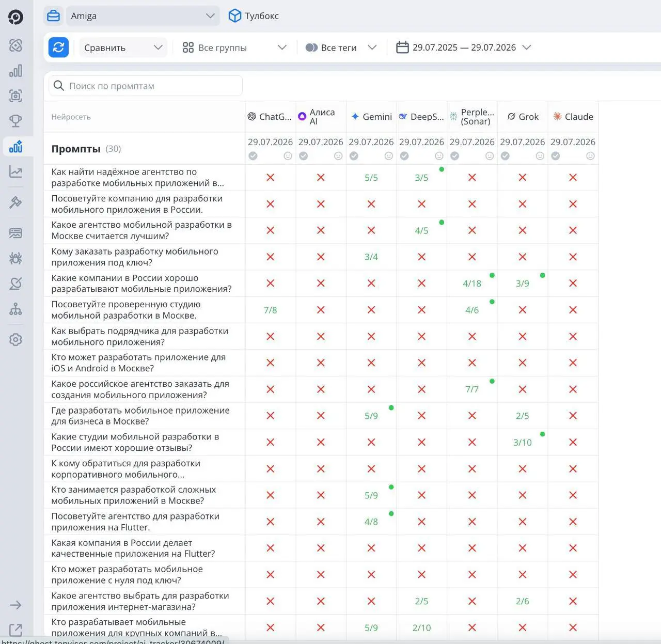The image size is (661, 644).
Task: Click the ChatGPT column header
Action: coord(270,117)
